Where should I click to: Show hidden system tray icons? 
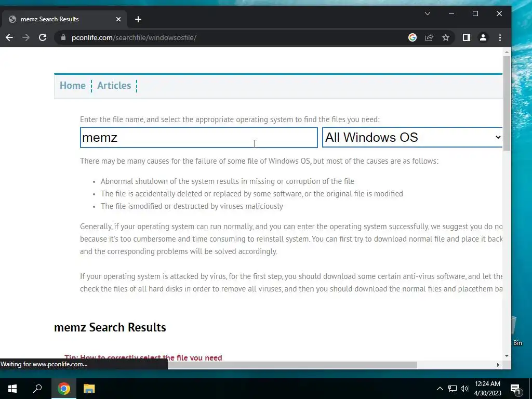tap(440, 389)
